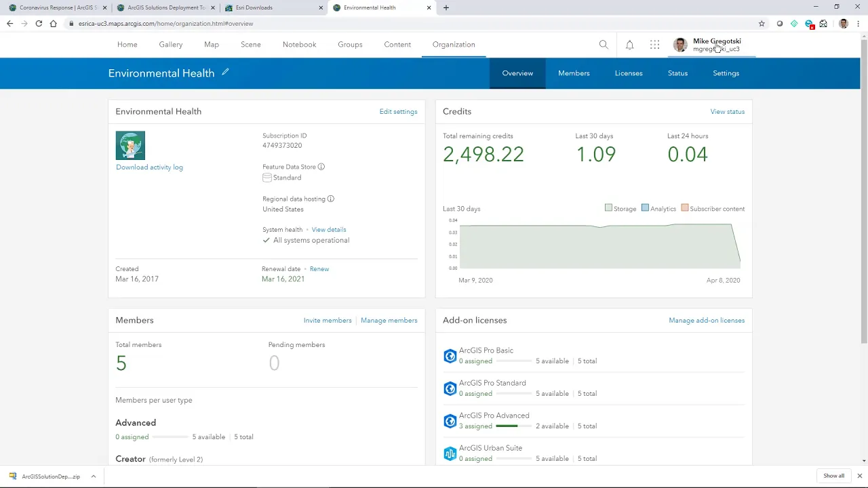Image resolution: width=868 pixels, height=488 pixels.
Task: Click Manage members link
Action: 389,321
